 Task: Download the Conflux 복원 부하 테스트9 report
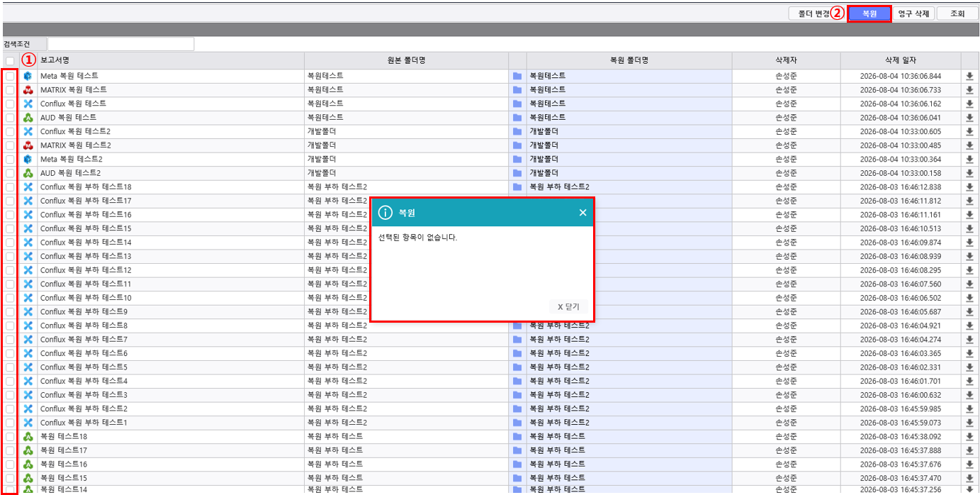(969, 312)
